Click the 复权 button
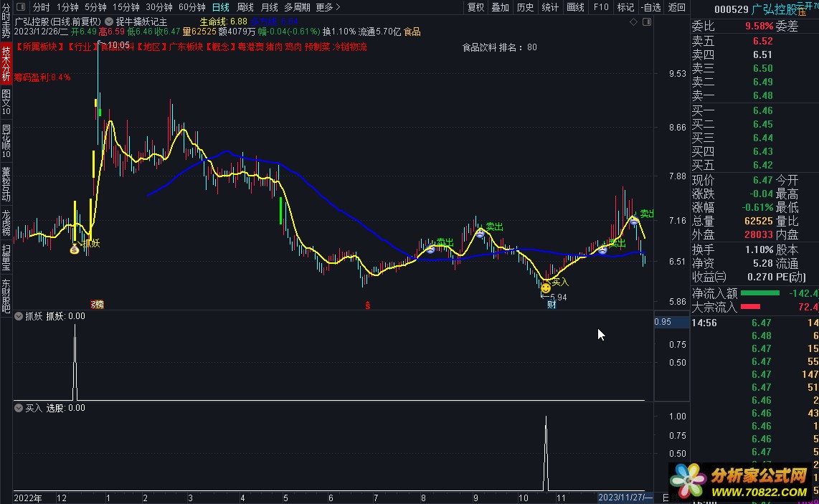 [475, 6]
